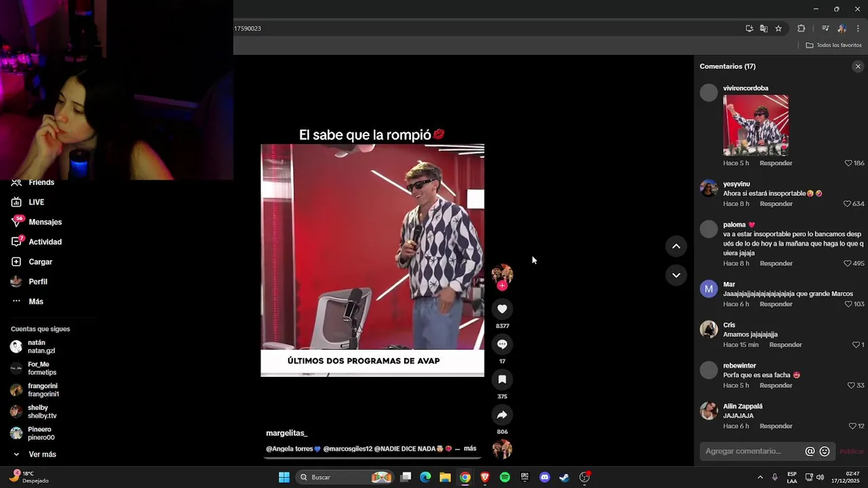The width and height of the screenshot is (868, 488).
Task: Click the install app icon in address bar
Action: point(749,28)
